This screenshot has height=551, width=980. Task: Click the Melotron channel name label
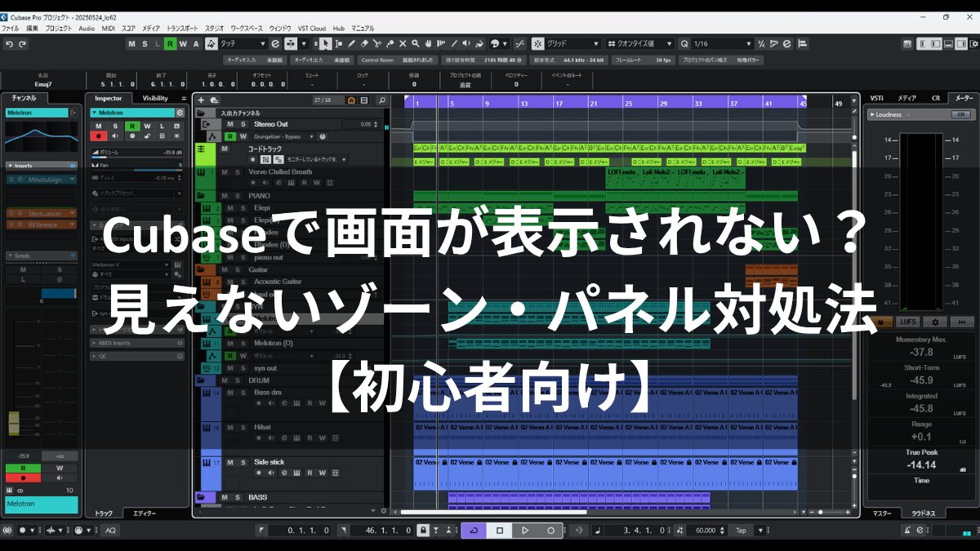pos(42,504)
